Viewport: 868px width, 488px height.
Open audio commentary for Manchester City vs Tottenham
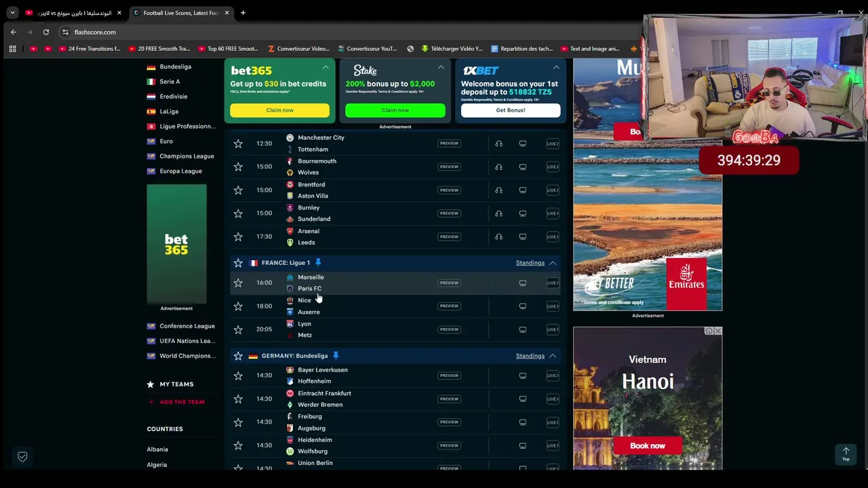click(x=498, y=144)
